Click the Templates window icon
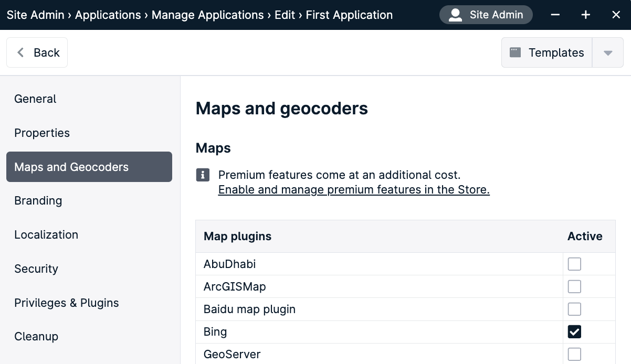 [x=516, y=52]
